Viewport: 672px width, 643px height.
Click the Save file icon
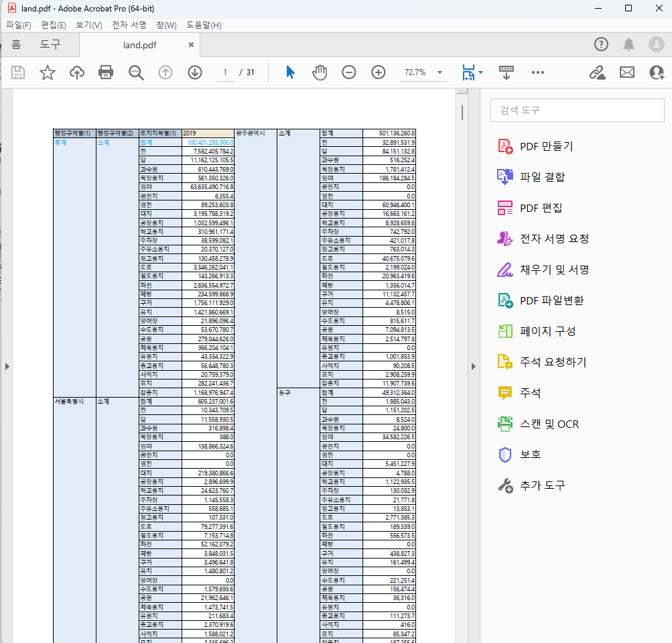pyautogui.click(x=18, y=72)
